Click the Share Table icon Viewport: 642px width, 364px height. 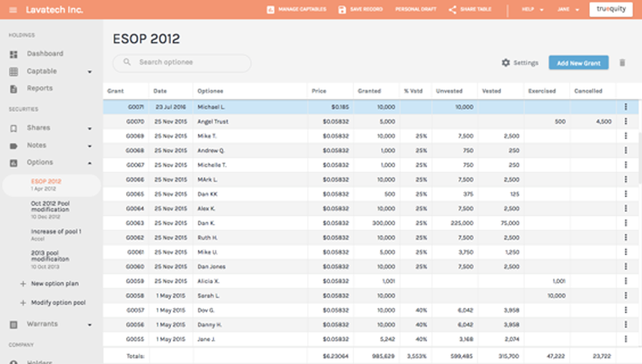click(x=452, y=10)
